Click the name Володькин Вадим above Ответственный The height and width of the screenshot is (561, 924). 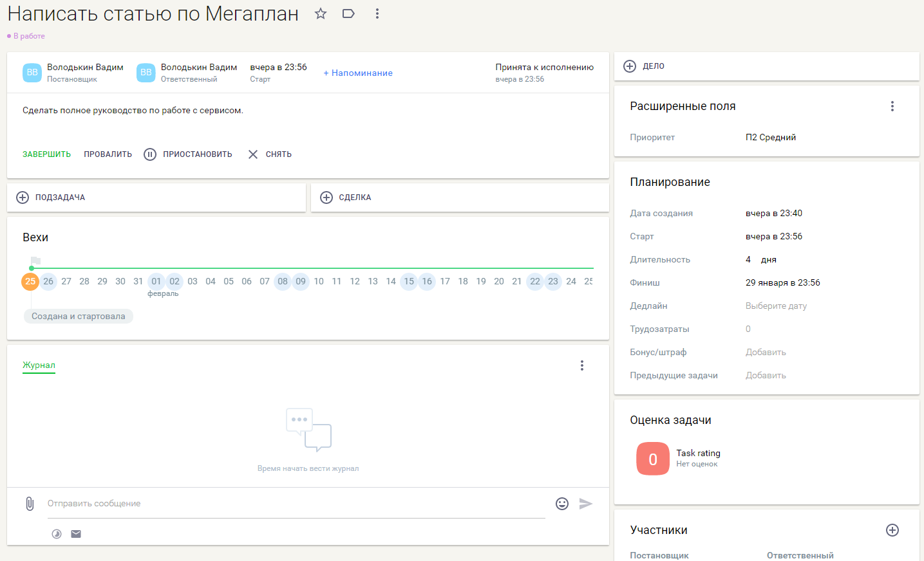pyautogui.click(x=199, y=67)
